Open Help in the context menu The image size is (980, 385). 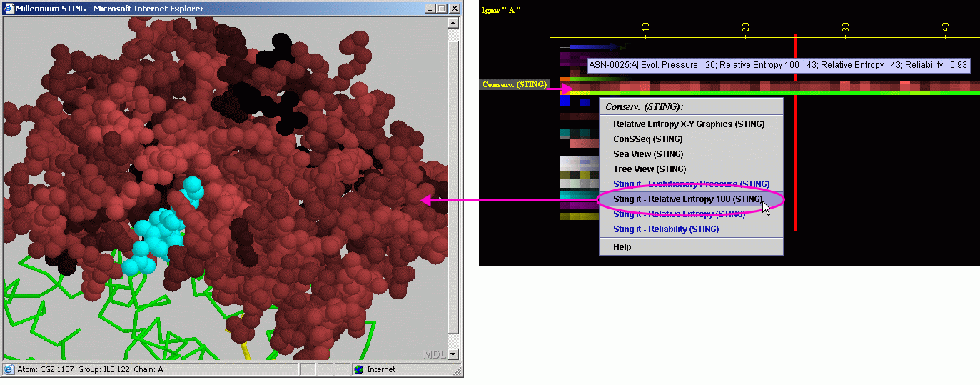point(622,247)
